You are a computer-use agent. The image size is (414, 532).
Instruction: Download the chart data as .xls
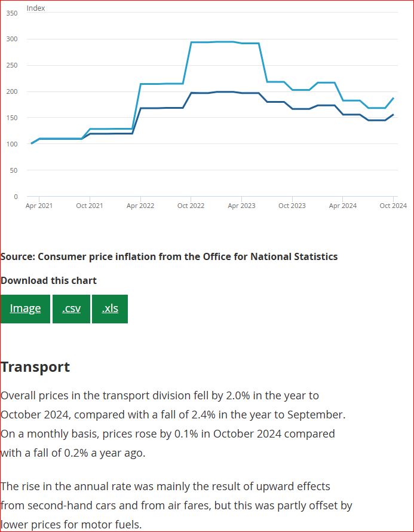coord(110,308)
